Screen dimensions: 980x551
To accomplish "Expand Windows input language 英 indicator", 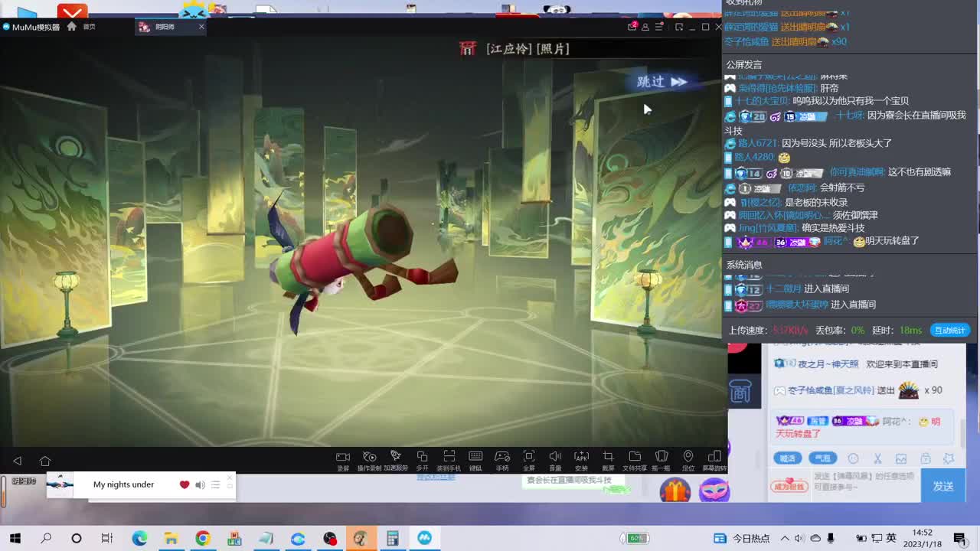I will click(891, 538).
